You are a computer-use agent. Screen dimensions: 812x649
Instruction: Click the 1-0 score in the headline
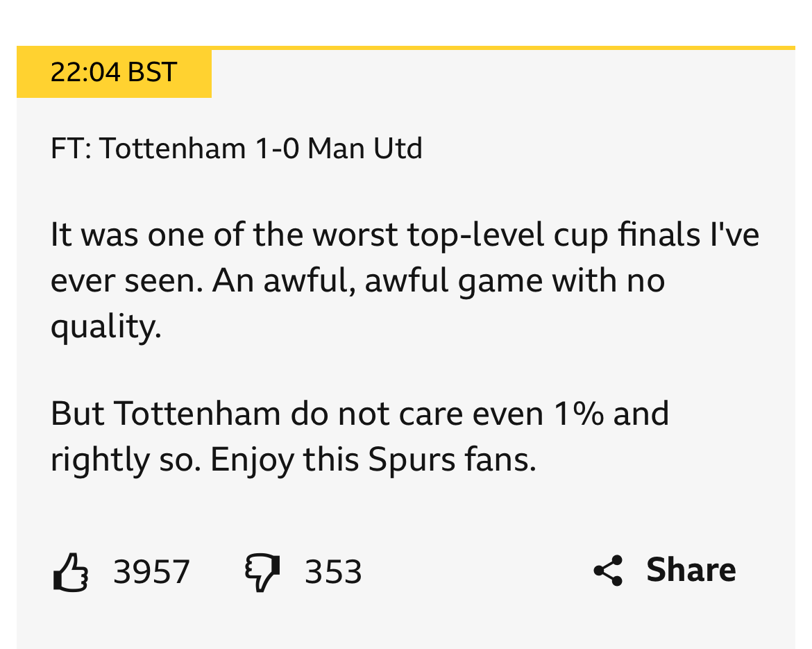click(277, 148)
